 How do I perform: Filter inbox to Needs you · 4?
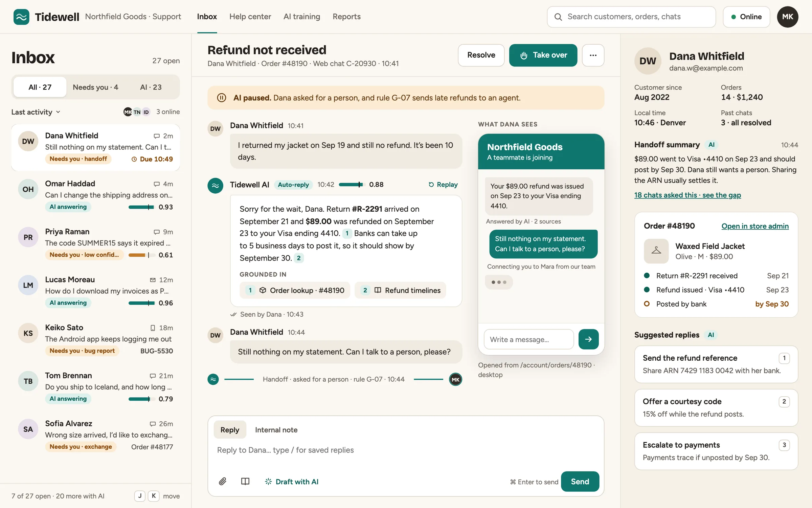coord(95,87)
